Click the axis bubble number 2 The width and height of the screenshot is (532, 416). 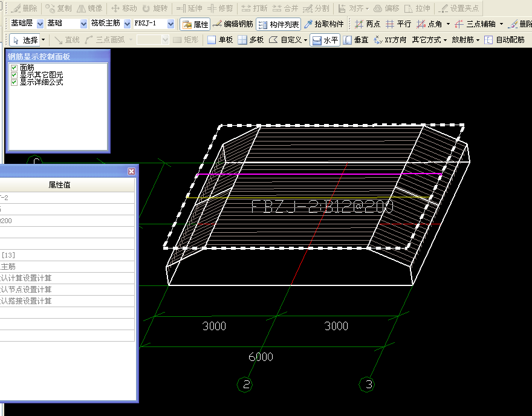tap(245, 385)
